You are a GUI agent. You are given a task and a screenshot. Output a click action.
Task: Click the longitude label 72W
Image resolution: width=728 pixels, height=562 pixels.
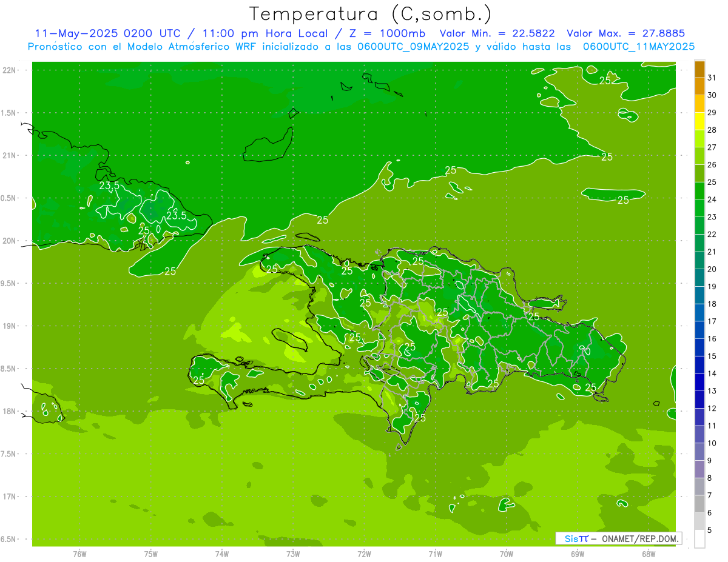click(364, 554)
